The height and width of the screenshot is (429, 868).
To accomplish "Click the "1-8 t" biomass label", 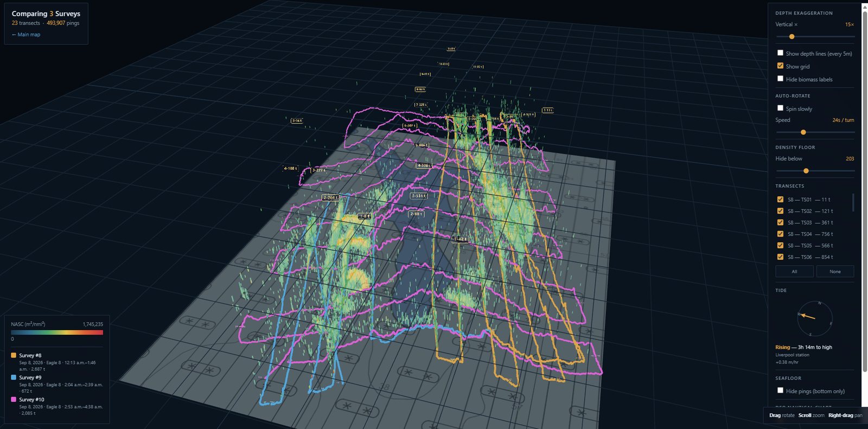I will pos(365,216).
